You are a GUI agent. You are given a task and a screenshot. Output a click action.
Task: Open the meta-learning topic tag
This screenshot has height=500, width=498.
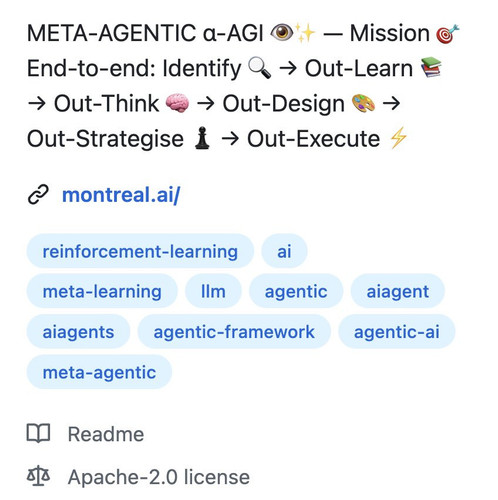tap(102, 291)
